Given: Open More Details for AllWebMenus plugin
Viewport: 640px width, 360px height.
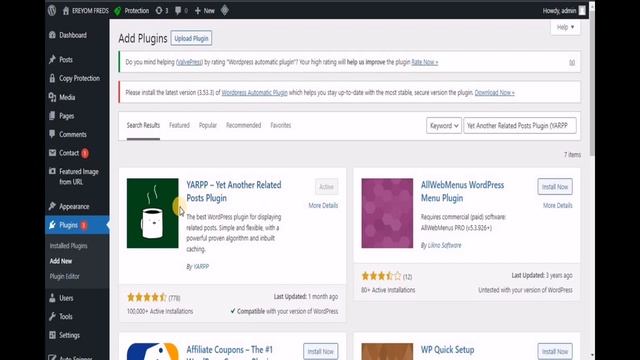Looking at the screenshot, I should pyautogui.click(x=558, y=205).
